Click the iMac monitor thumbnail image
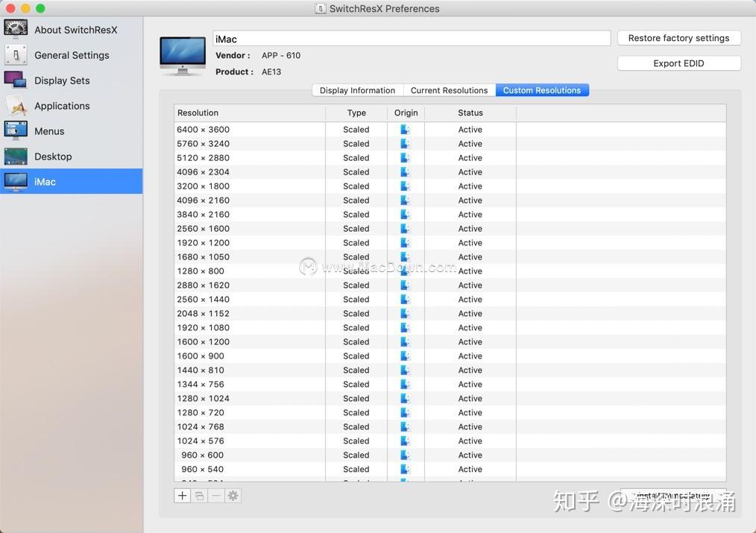Viewport: 756px width, 533px height. [x=181, y=55]
